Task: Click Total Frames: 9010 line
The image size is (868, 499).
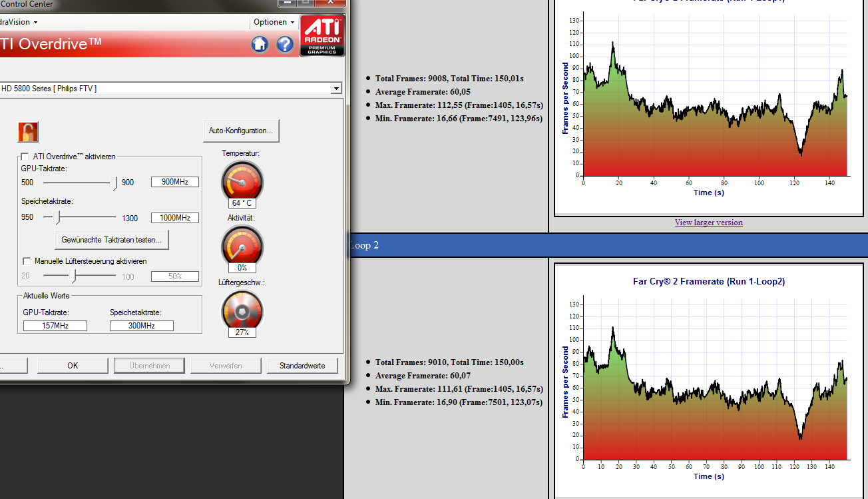Action: pyautogui.click(x=449, y=362)
